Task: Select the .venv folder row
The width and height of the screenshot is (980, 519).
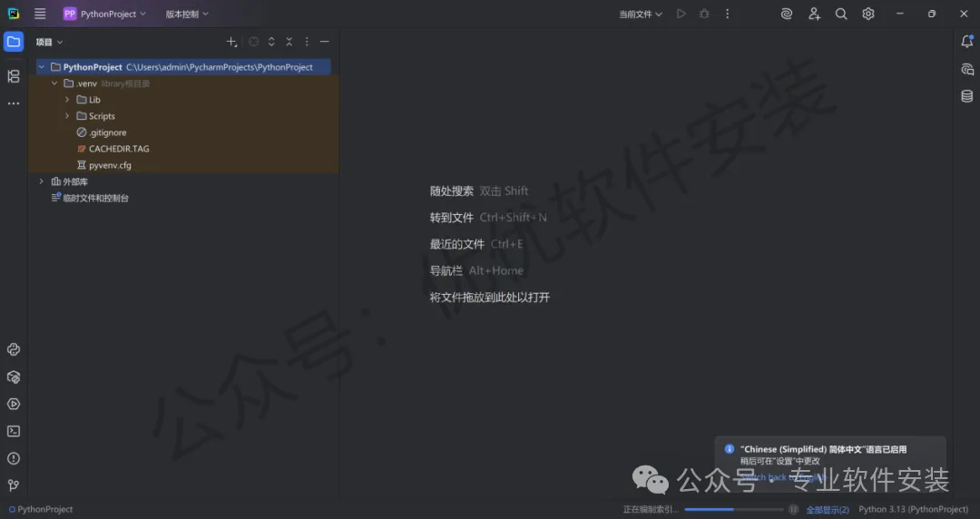Action: (x=183, y=83)
